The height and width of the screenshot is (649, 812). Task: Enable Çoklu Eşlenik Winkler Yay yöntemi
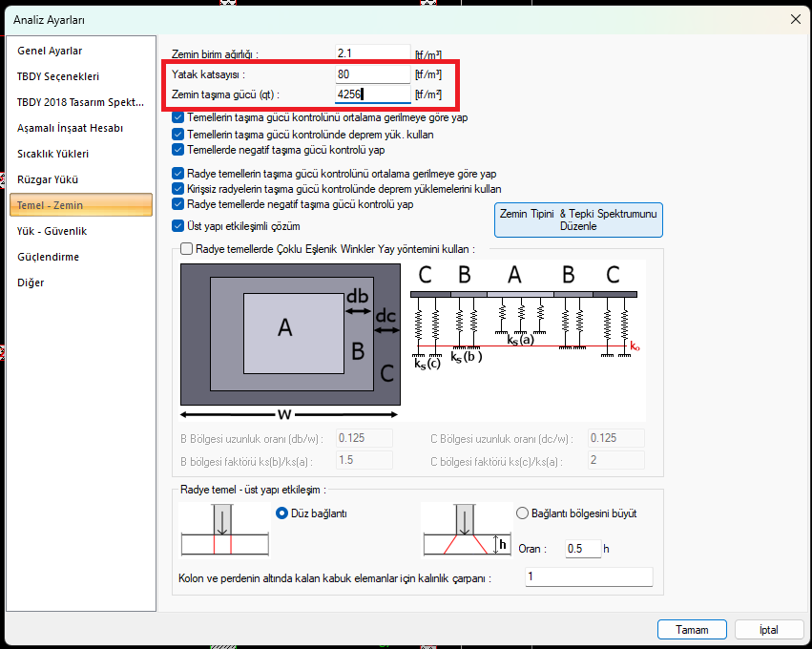(186, 249)
